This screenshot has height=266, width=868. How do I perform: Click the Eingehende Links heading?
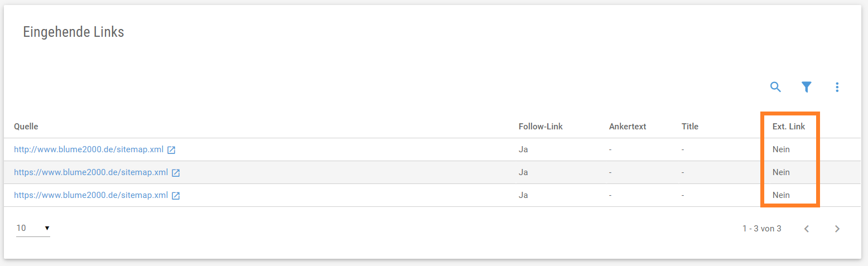point(74,32)
